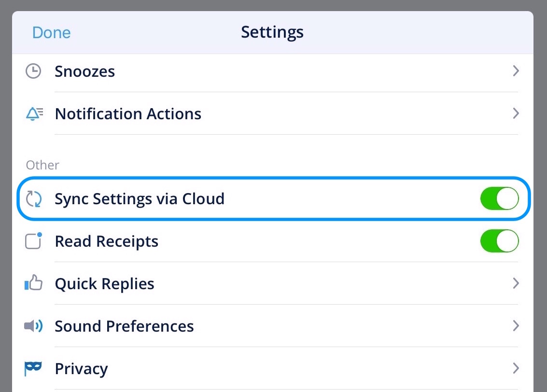This screenshot has width=547, height=392.
Task: Open Notification Actions chevron
Action: (x=516, y=114)
